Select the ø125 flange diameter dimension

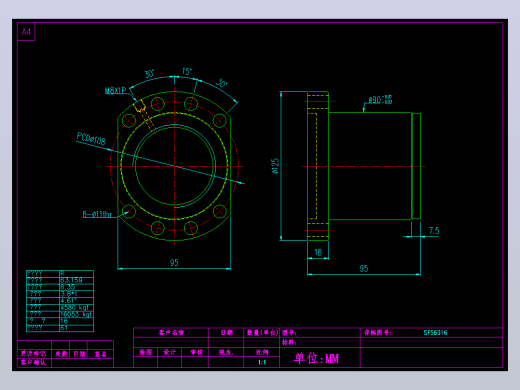(275, 166)
